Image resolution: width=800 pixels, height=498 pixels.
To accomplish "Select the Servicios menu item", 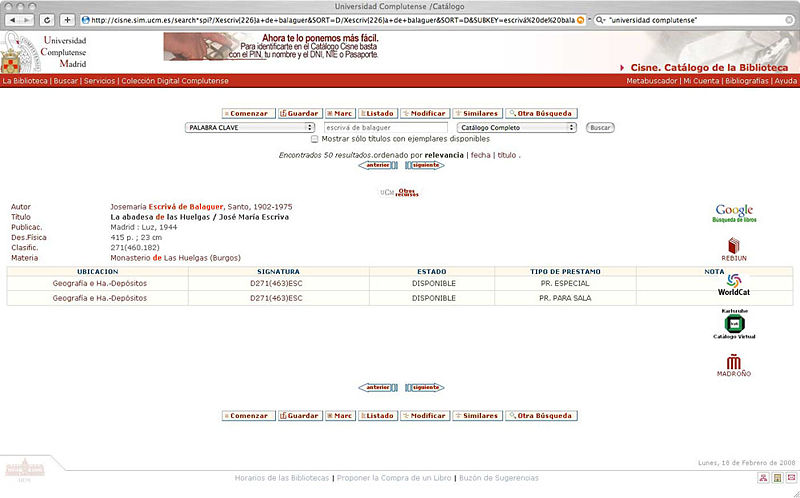I will pos(99,80).
